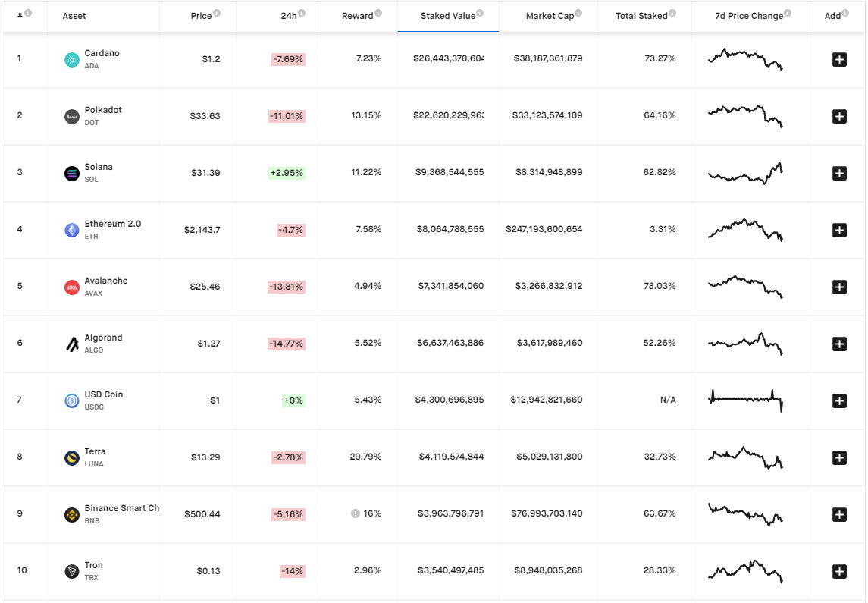Viewport: 868px width, 603px height.
Task: View Solana 7d price change sparkline
Action: click(x=745, y=173)
